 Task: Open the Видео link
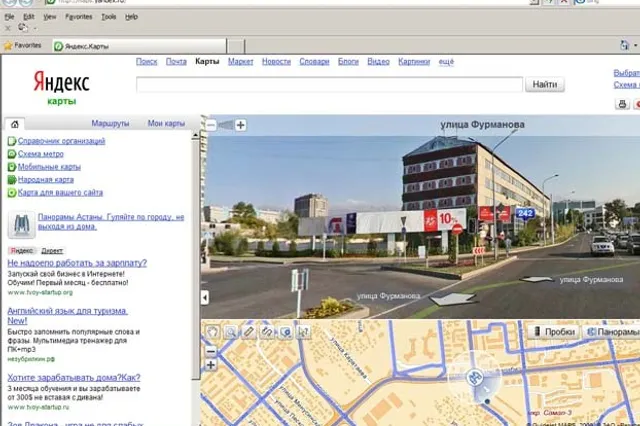click(x=378, y=62)
